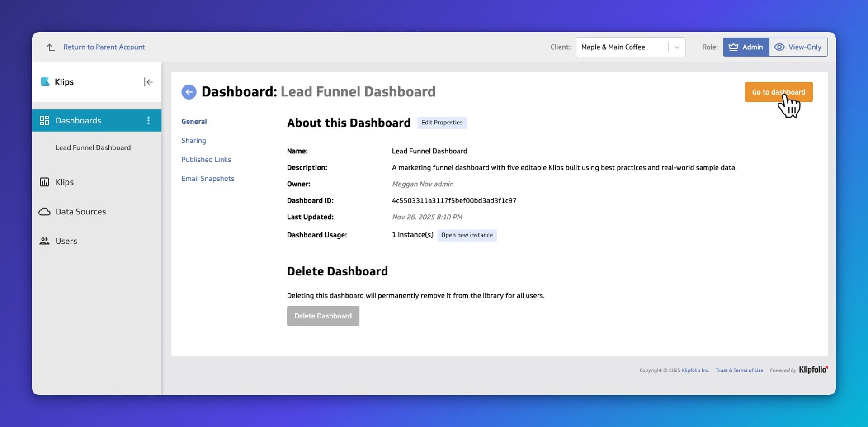Click the Klipfolio logo in footer
This screenshot has width=868, height=427.
[813, 370]
